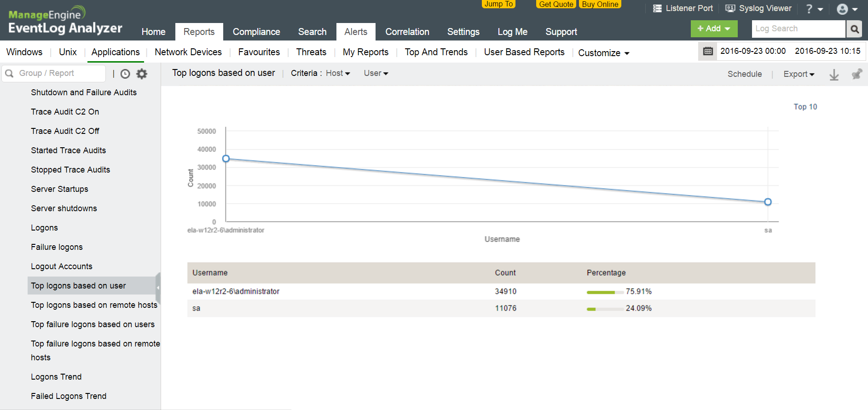Screen dimensions: 868x410
Task: Open the calendar date range picker
Action: pyautogui.click(x=708, y=51)
